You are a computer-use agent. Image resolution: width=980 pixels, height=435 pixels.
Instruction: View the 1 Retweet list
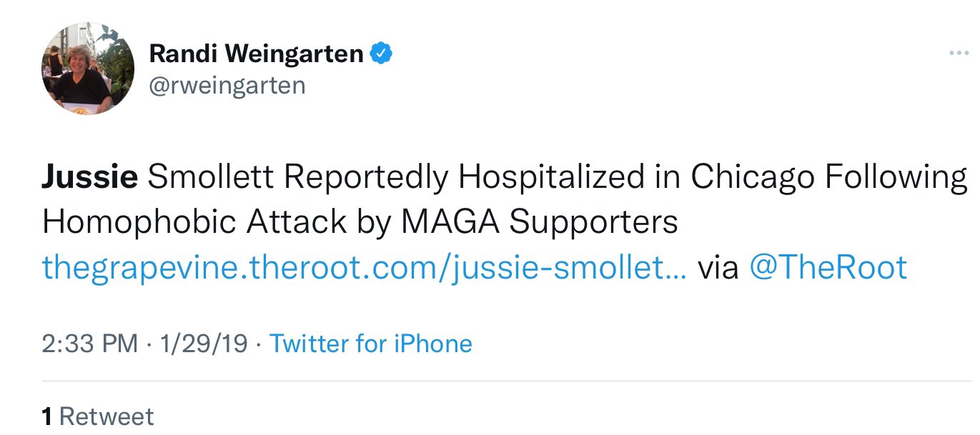pos(98,416)
